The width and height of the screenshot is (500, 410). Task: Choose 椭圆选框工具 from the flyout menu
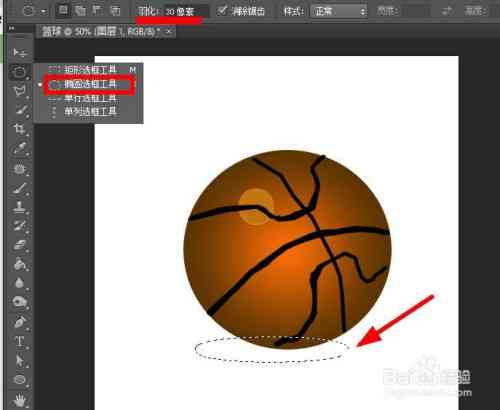tap(89, 84)
